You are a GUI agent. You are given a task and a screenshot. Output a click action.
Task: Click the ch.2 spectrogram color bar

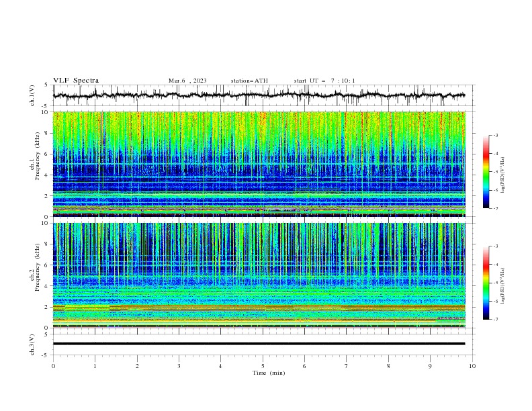[486, 283]
